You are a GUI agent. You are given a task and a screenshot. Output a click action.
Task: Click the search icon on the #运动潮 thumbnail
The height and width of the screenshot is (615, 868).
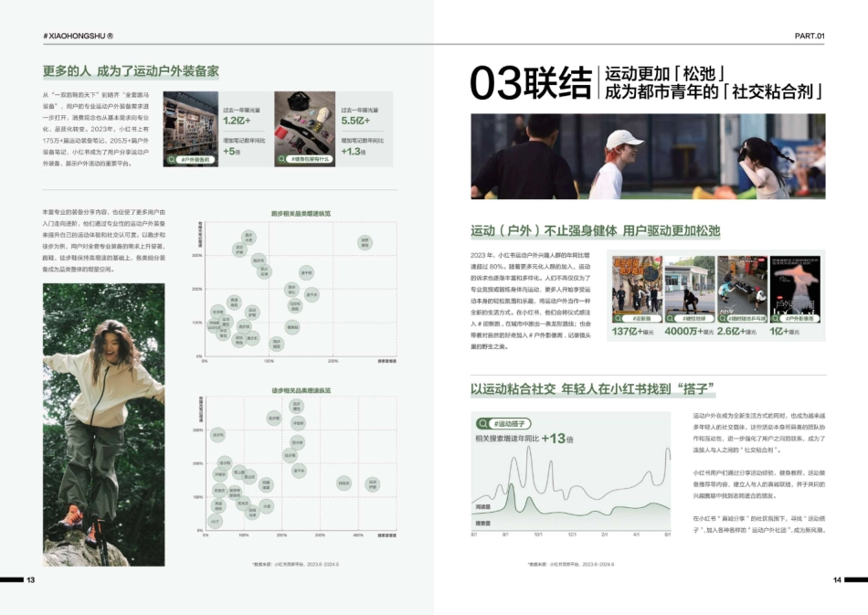point(618,318)
